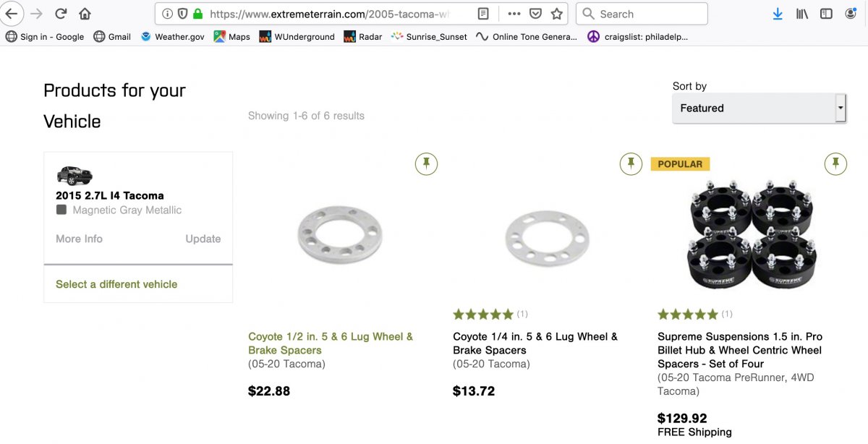
Task: Bookmark this page with the star icon
Action: 556,14
